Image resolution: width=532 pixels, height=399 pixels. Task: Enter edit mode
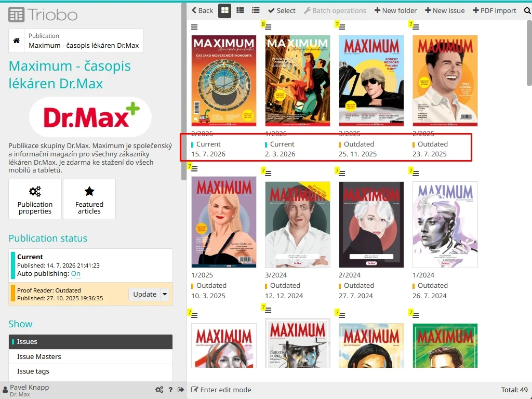click(221, 390)
